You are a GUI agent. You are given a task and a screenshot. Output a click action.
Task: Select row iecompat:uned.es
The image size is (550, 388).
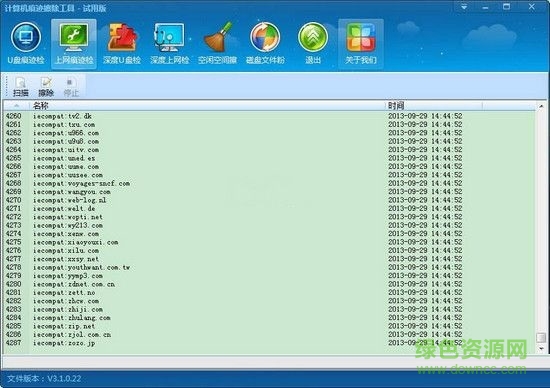click(269, 158)
